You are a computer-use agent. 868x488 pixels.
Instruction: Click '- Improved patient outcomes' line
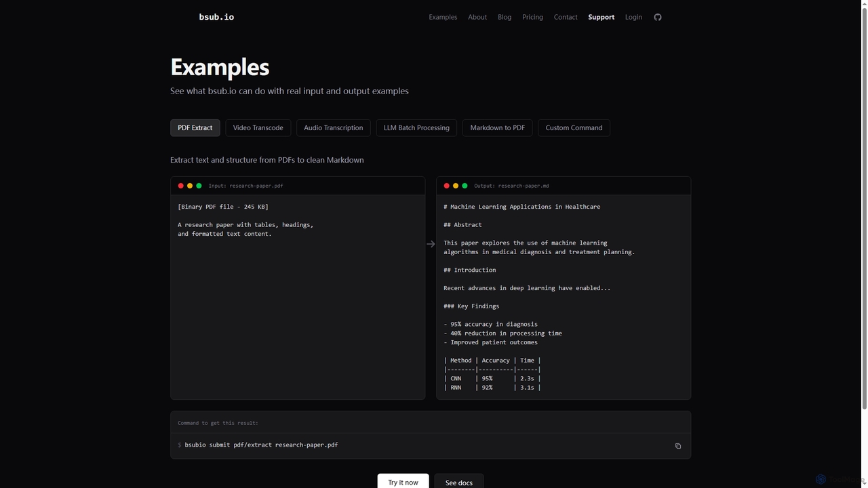click(x=491, y=342)
